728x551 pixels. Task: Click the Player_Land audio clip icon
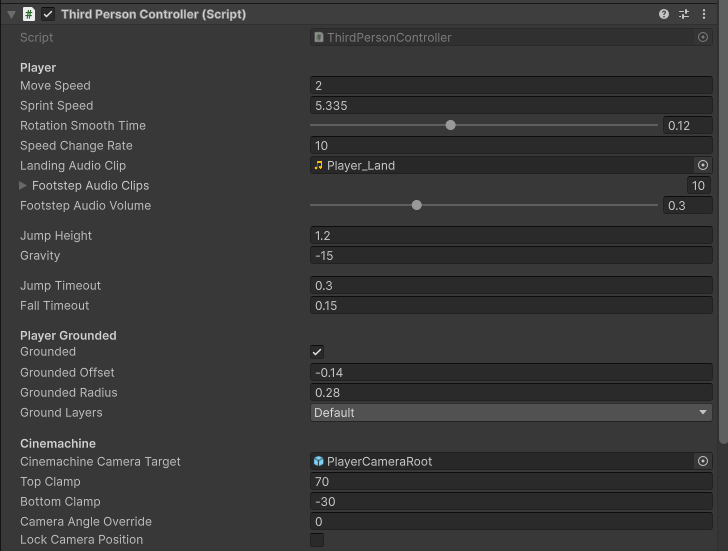click(319, 165)
